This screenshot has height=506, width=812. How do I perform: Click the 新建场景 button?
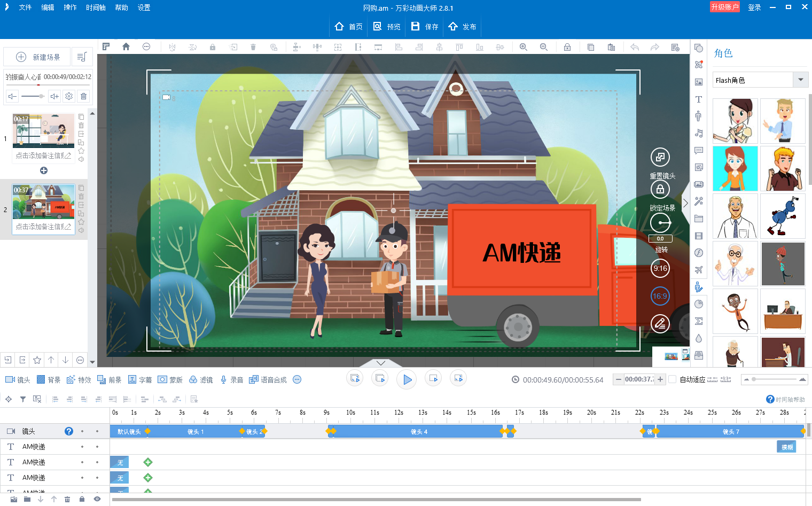40,57
